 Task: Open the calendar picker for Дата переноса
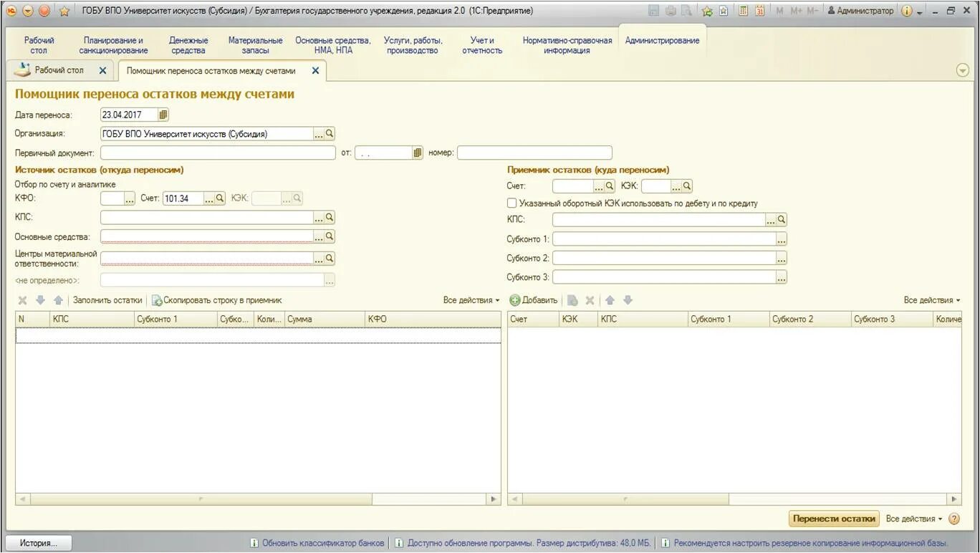[x=163, y=115]
